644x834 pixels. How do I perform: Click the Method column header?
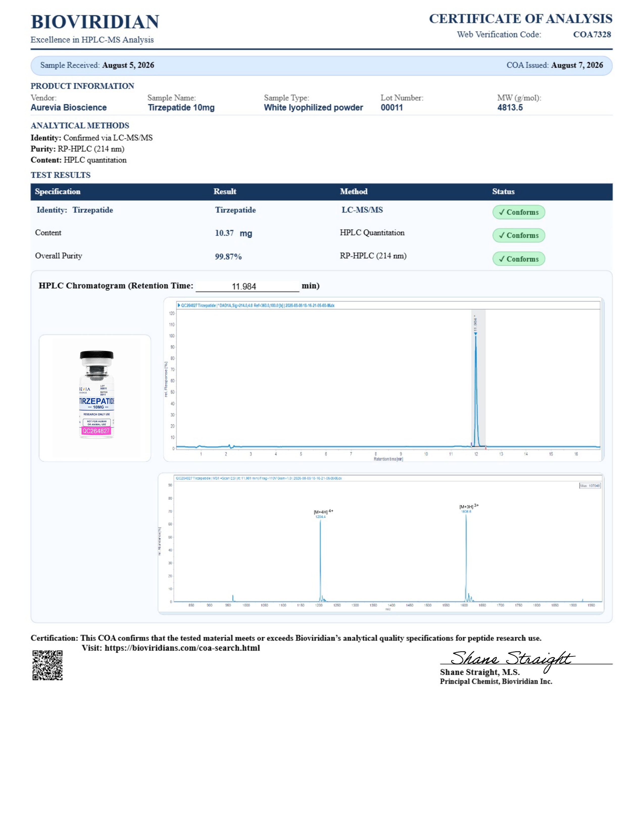[354, 192]
